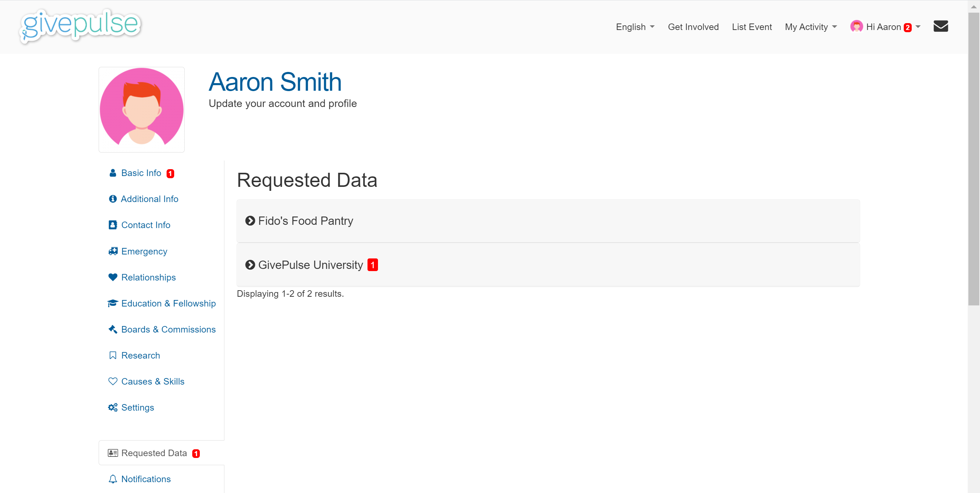Click the Basic Info person icon

tap(113, 173)
